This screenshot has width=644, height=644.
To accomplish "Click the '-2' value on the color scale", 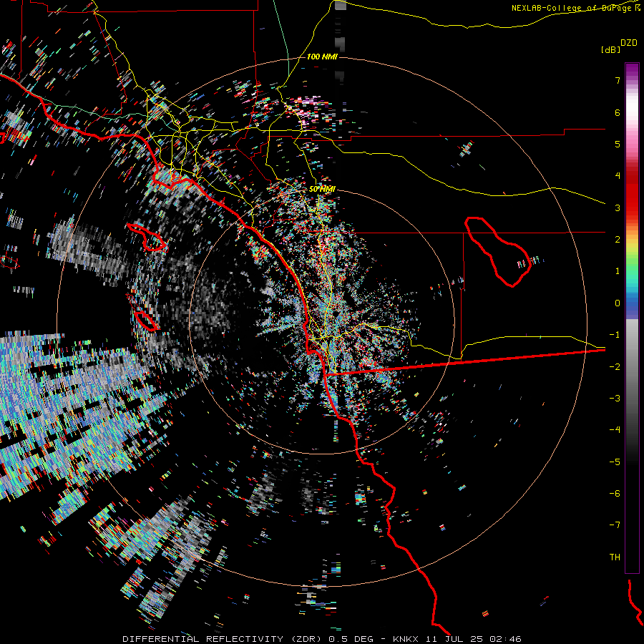I will 615,367.
